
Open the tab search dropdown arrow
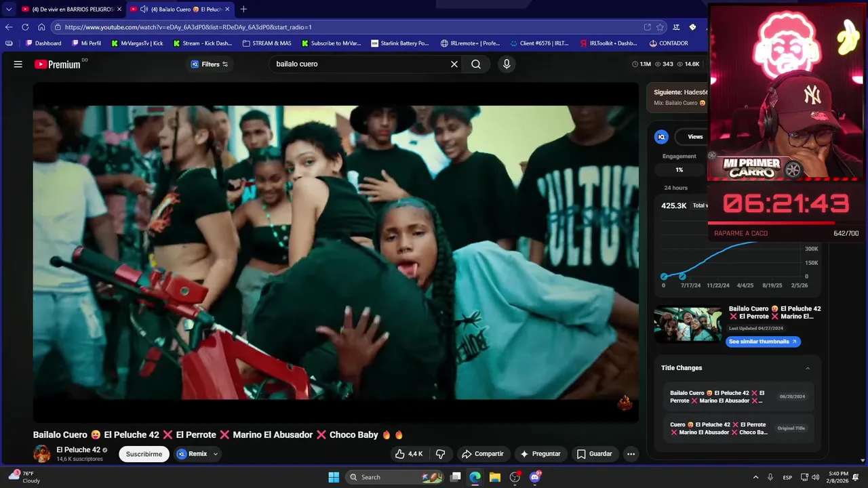click(8, 9)
